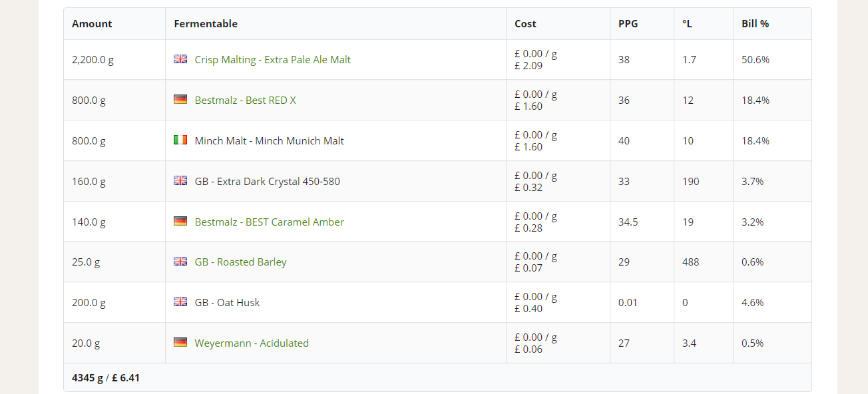Click the 0.5% bill percentage

coord(753,343)
